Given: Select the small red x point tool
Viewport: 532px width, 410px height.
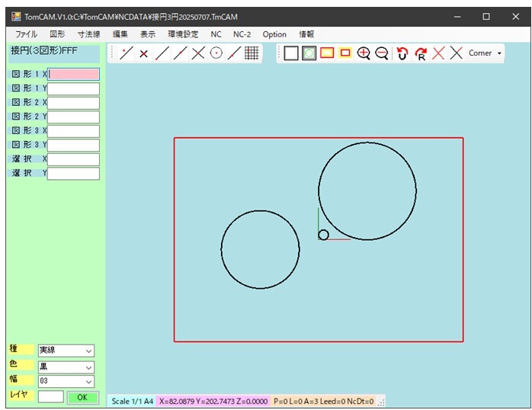Looking at the screenshot, I should click(x=143, y=53).
